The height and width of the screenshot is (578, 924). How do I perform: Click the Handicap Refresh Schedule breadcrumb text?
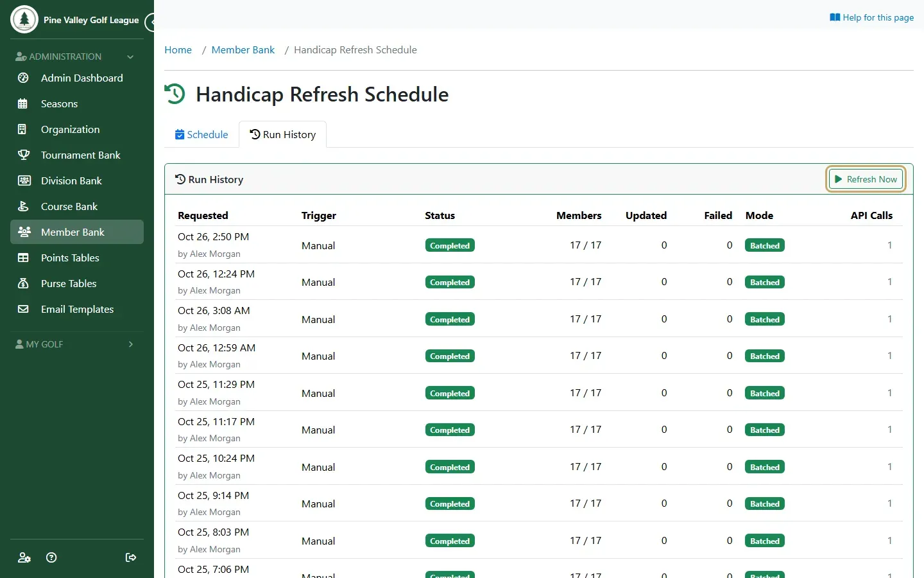coord(355,49)
